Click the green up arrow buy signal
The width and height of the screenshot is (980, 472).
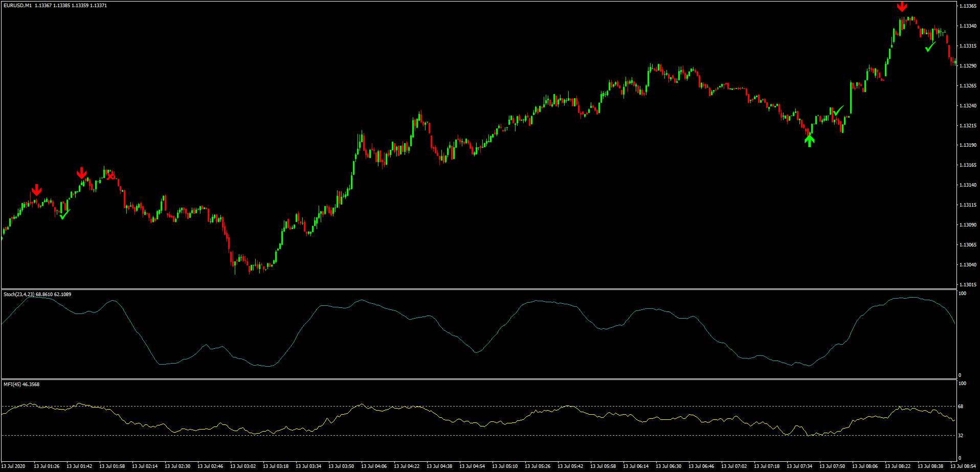(x=809, y=140)
